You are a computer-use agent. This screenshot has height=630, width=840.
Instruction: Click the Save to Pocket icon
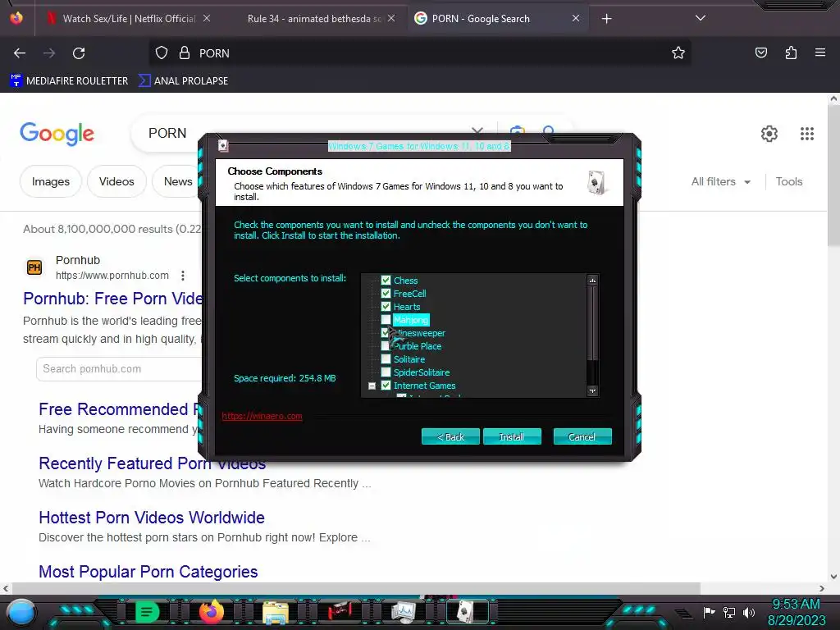tap(760, 53)
